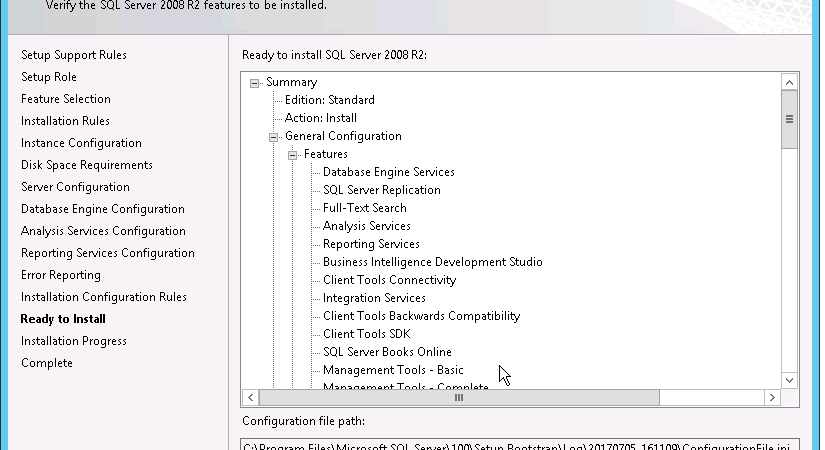Select Business Intelligence Development Studio item
825x450 pixels.
[432, 263]
